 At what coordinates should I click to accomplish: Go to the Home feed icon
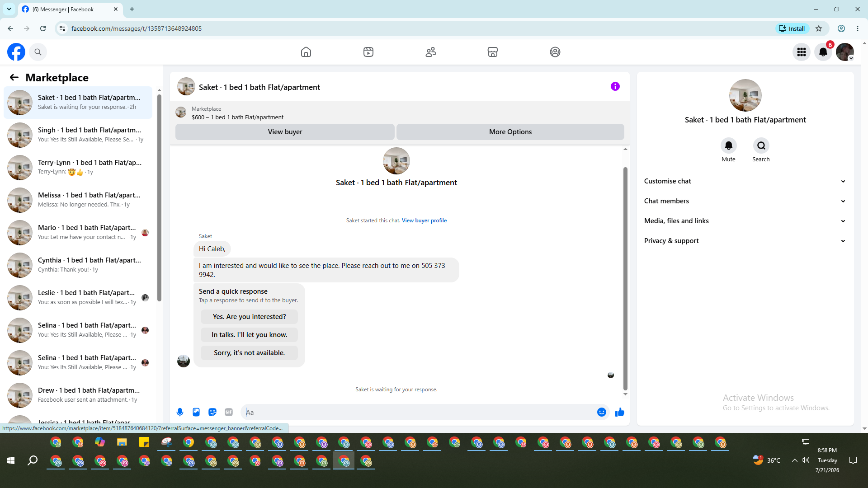(x=306, y=52)
